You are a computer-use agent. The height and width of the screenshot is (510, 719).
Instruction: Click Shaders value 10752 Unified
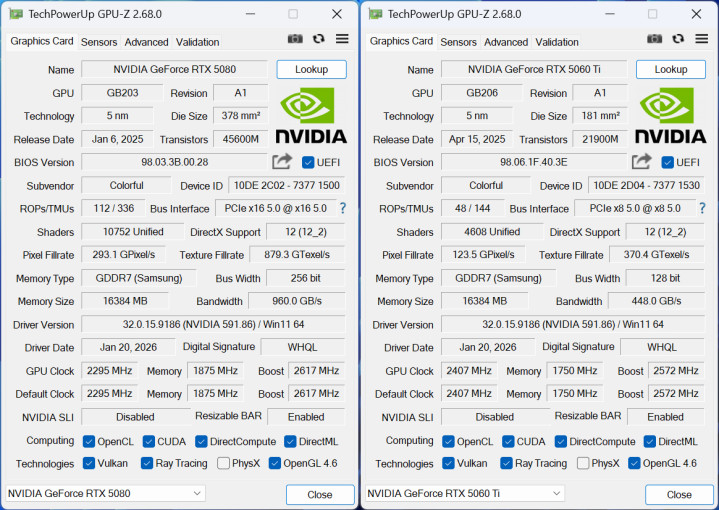point(133,232)
